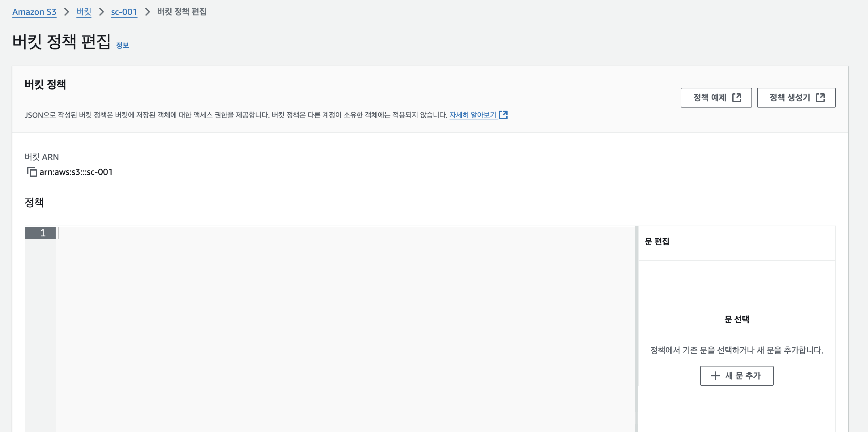Open the 버킷 breadcrumb link
This screenshot has width=868, height=432.
(83, 12)
